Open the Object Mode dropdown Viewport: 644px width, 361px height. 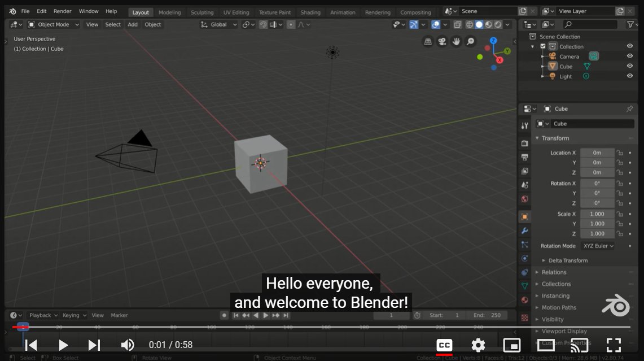pyautogui.click(x=54, y=25)
